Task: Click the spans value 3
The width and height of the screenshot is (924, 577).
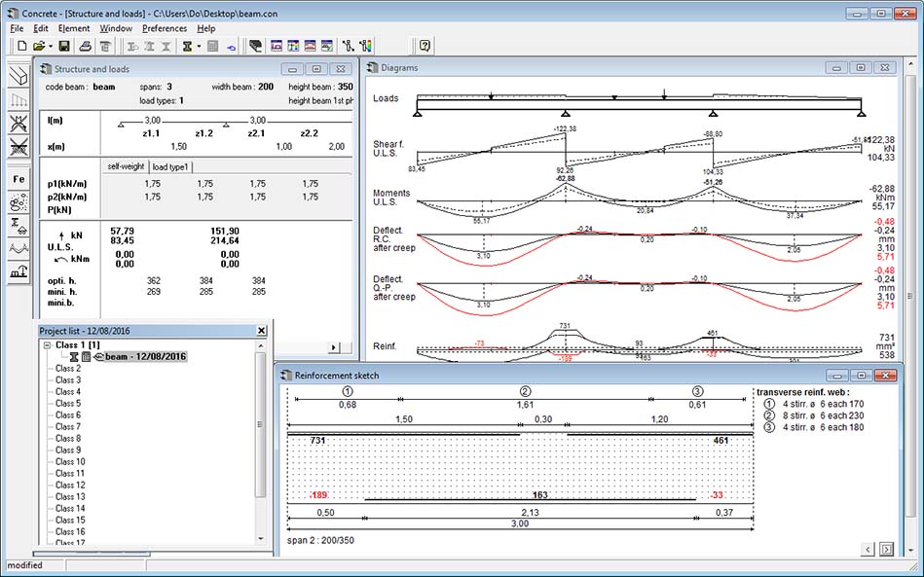Action: point(169,87)
